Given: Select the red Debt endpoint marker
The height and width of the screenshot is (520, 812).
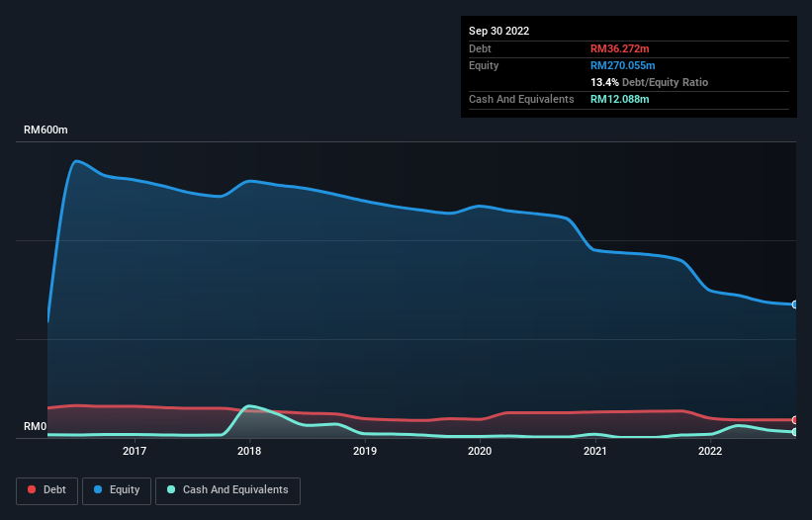Looking at the screenshot, I should (795, 419).
